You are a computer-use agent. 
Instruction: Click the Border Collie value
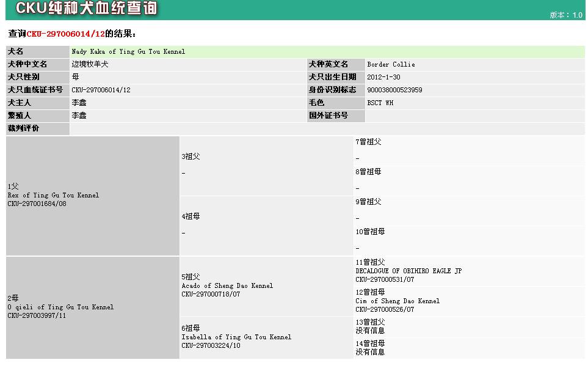point(391,65)
